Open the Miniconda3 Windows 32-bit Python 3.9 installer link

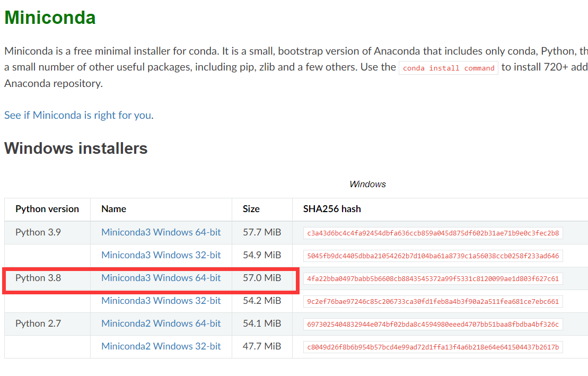(161, 255)
